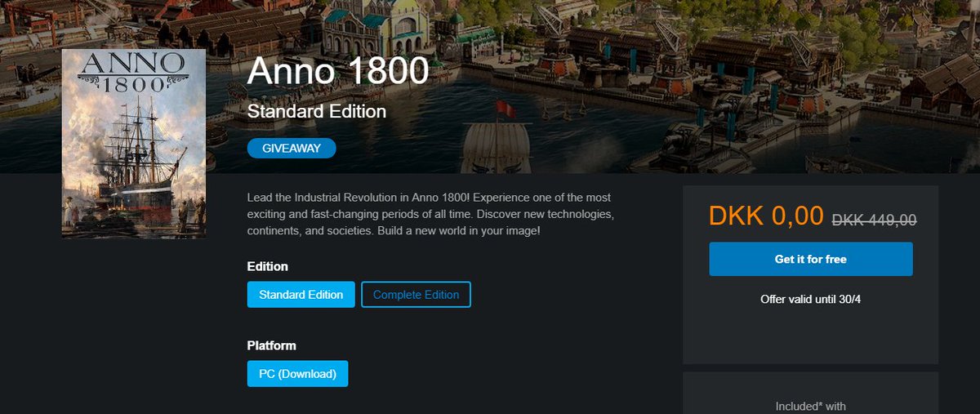Click the Included* with text
980x414 pixels.
[x=810, y=406]
